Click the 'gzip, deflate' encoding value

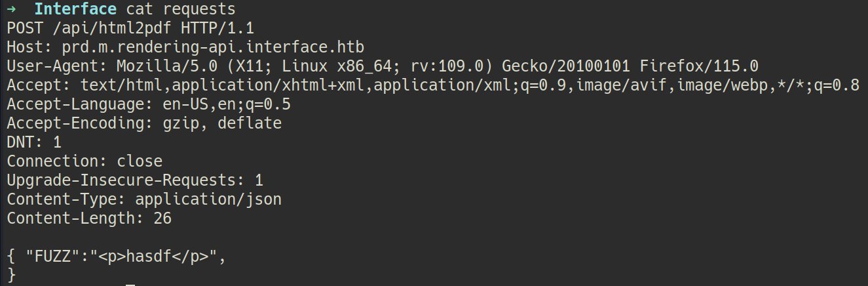click(x=223, y=124)
